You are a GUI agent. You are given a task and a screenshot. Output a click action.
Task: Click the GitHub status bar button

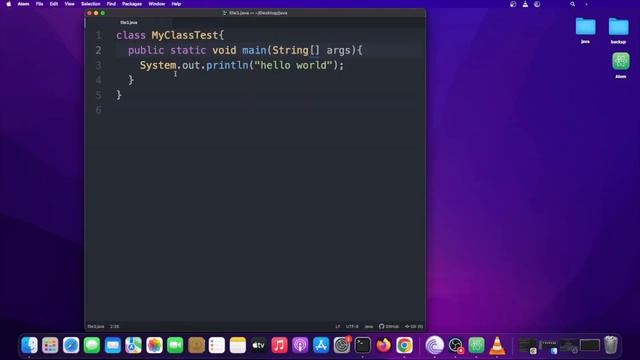pyautogui.click(x=389, y=327)
